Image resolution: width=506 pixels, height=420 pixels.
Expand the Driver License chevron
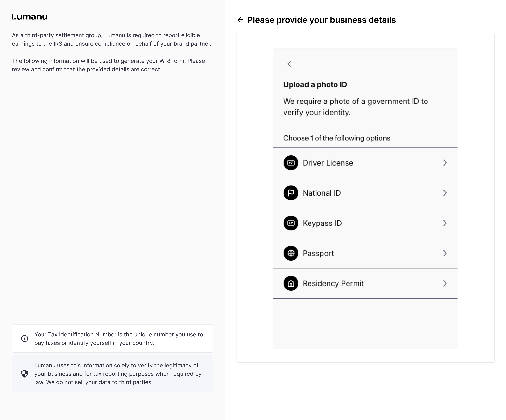tap(445, 163)
